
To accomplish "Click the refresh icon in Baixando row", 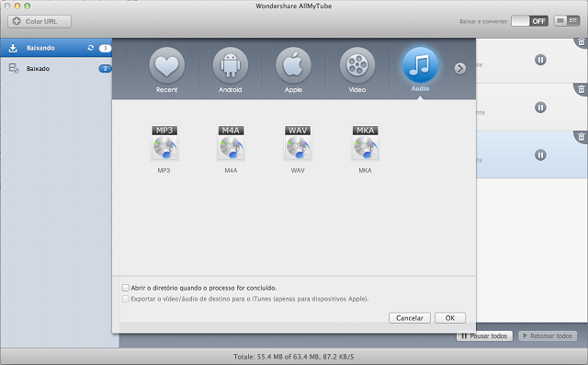I will 90,48.
